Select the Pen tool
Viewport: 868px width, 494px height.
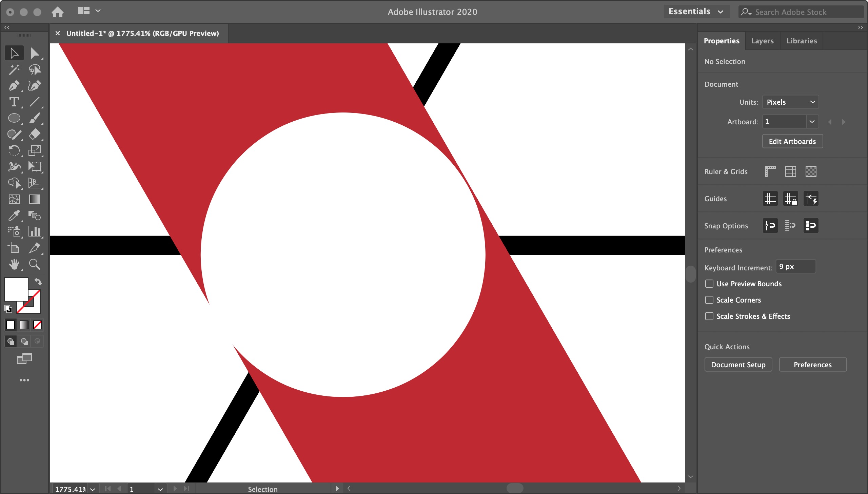pyautogui.click(x=14, y=85)
